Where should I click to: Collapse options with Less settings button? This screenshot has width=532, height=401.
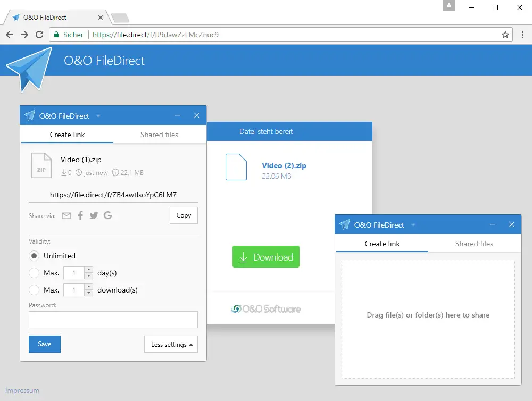[171, 344]
